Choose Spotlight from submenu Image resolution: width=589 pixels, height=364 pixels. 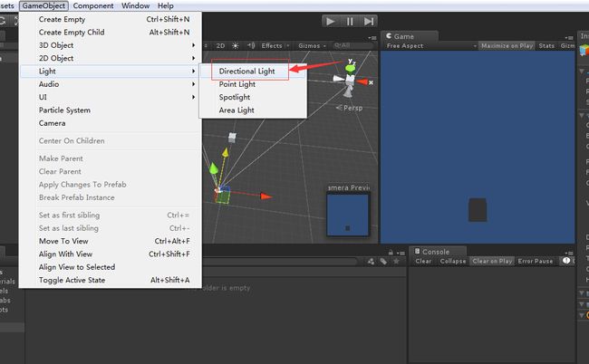tap(253, 97)
